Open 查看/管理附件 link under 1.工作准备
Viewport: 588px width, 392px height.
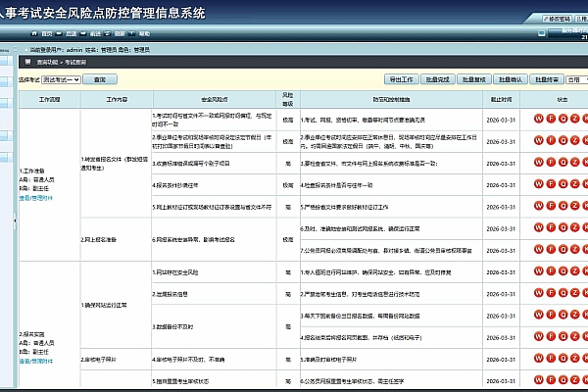[x=36, y=198]
